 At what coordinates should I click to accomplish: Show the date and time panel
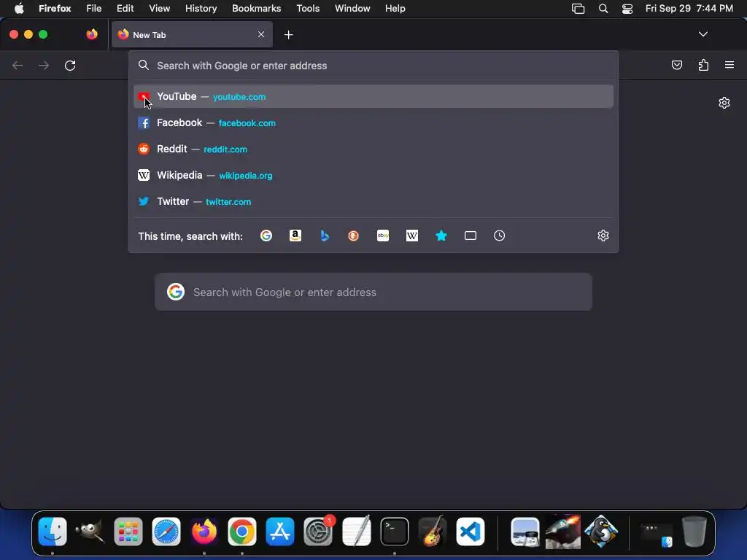click(689, 9)
